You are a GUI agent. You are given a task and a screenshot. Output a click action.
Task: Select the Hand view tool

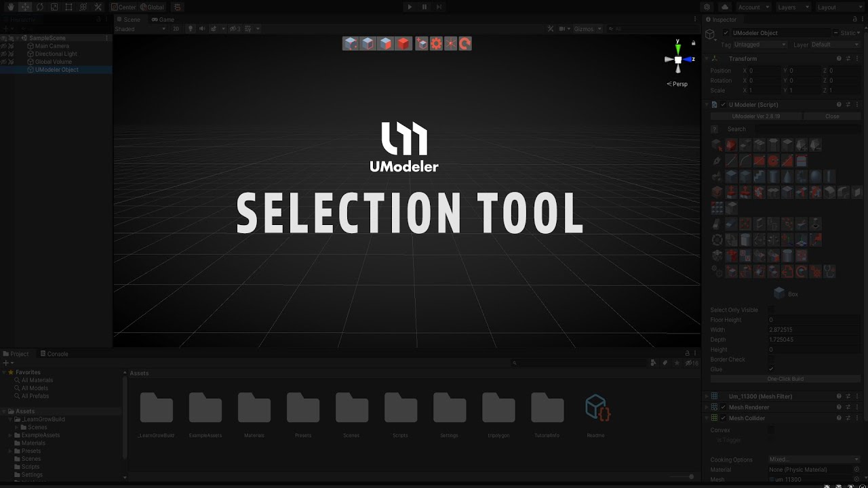point(10,7)
